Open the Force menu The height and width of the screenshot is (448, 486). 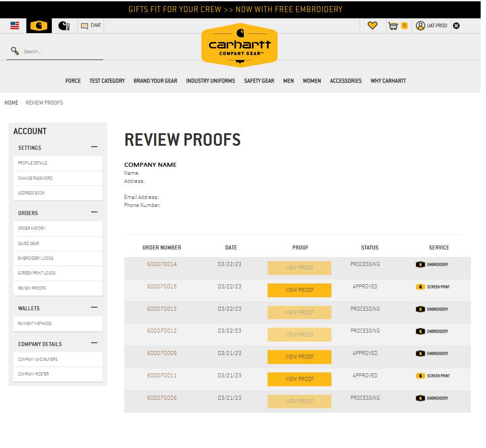pos(73,80)
